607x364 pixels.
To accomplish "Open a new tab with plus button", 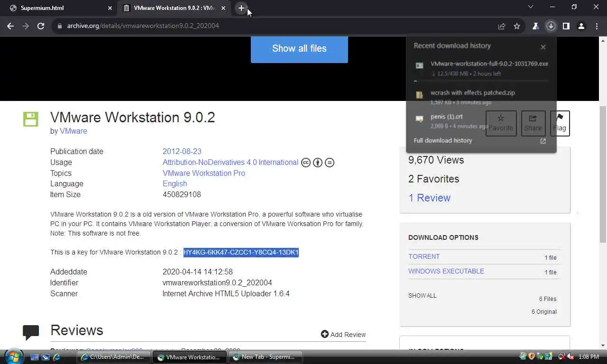I will (x=241, y=8).
